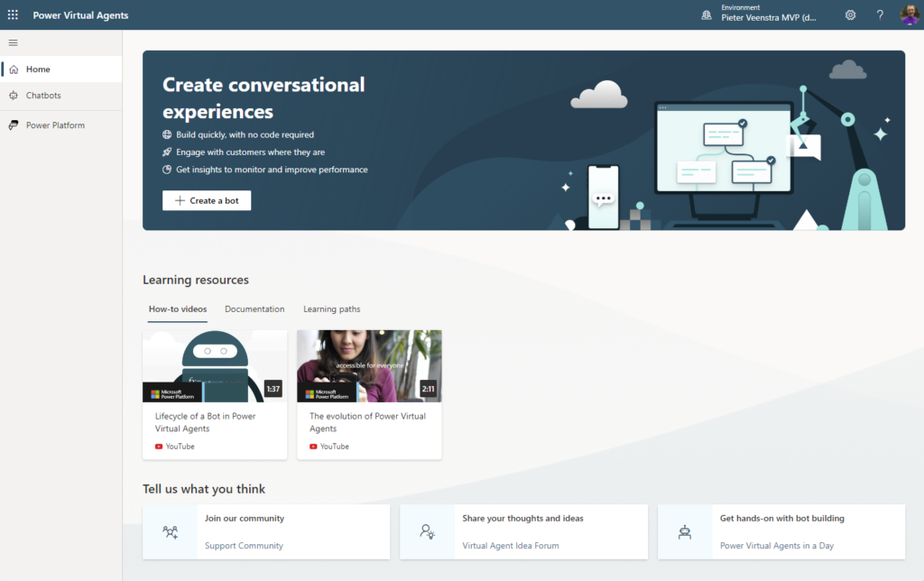Open The evolution of Power Virtual Agents title
The image size is (924, 581).
coord(368,422)
